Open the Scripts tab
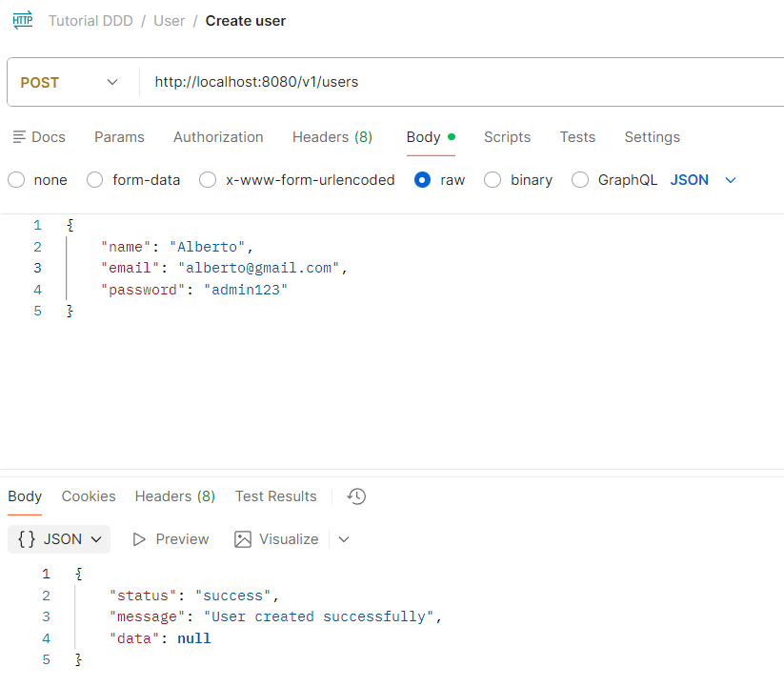 coord(507,137)
